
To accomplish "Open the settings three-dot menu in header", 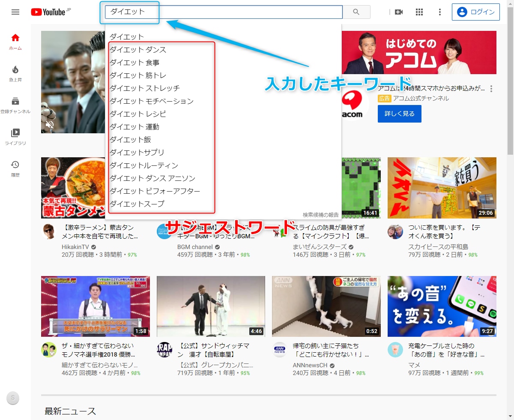I will (439, 12).
